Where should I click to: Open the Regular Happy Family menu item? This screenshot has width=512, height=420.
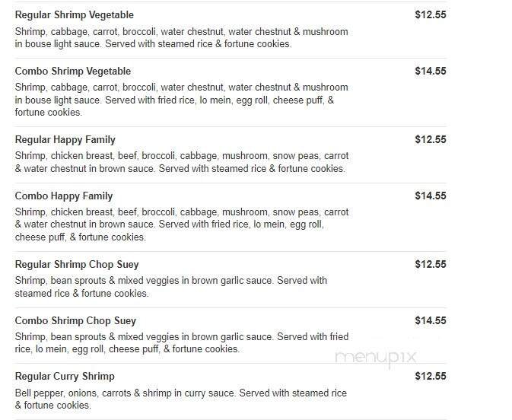pyautogui.click(x=65, y=140)
